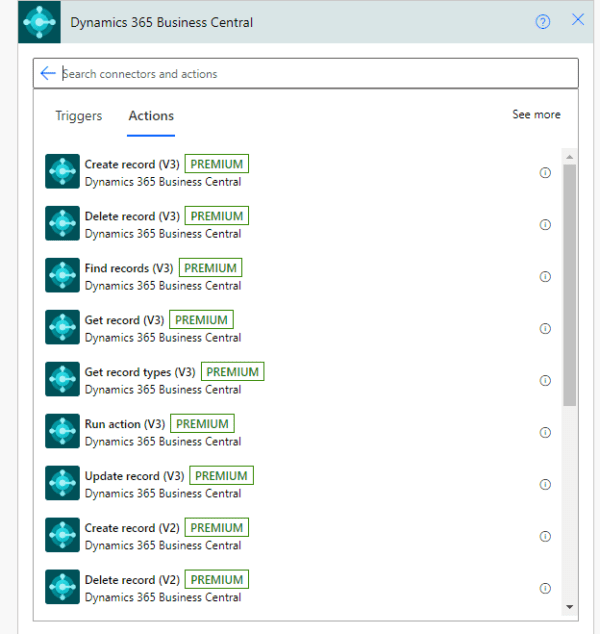Select the Actions tab

[151, 116]
